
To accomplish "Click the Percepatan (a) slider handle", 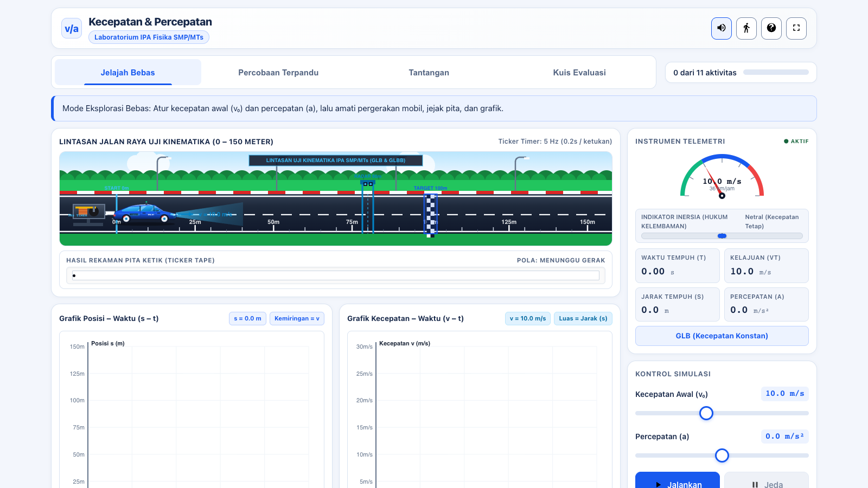I will pyautogui.click(x=722, y=455).
